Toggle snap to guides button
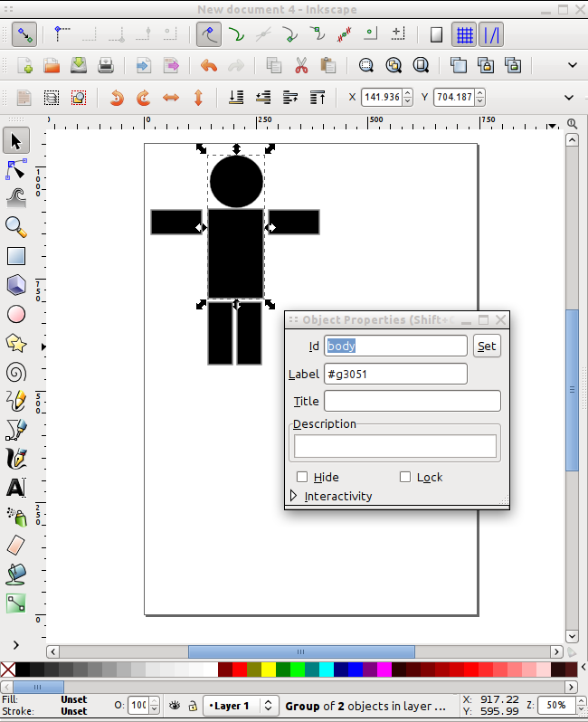 [491, 34]
